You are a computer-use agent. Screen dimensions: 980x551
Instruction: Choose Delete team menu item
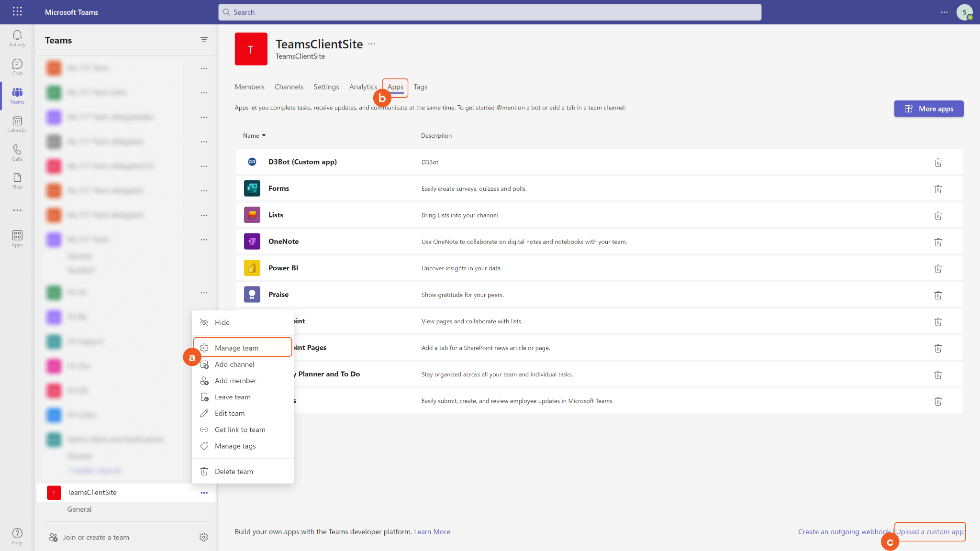(243, 472)
